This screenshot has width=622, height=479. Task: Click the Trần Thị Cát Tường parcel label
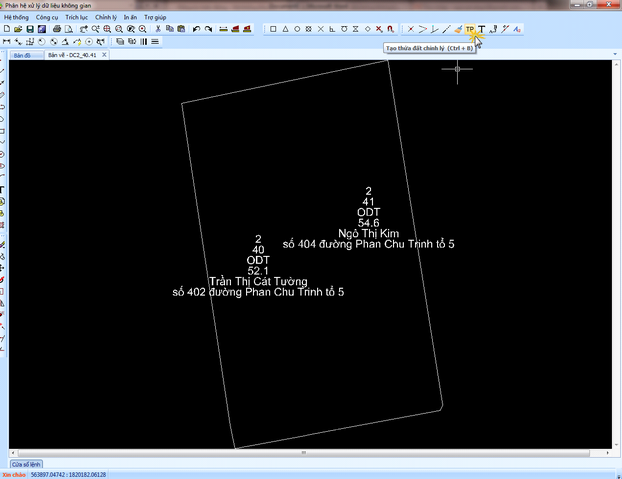pyautogui.click(x=258, y=281)
